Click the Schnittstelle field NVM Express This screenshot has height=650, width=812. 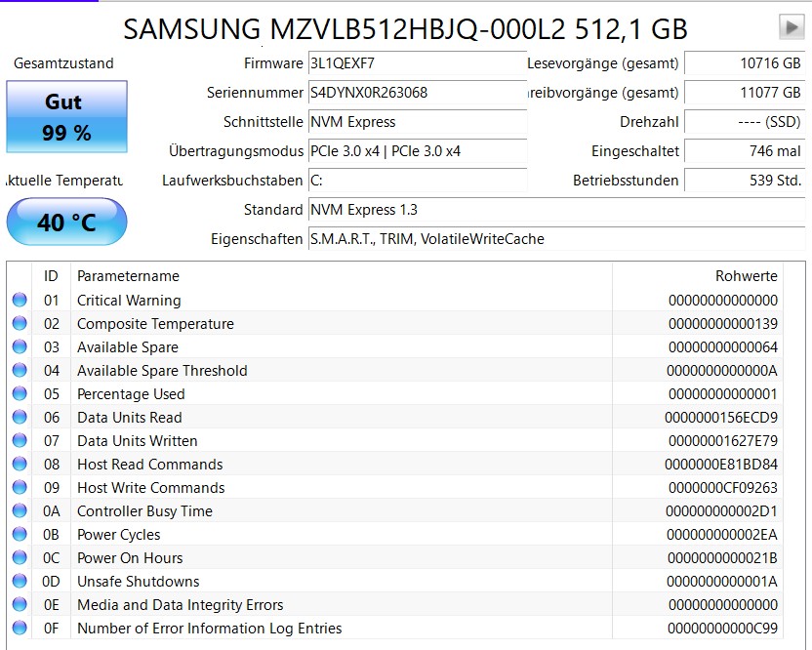tap(418, 122)
